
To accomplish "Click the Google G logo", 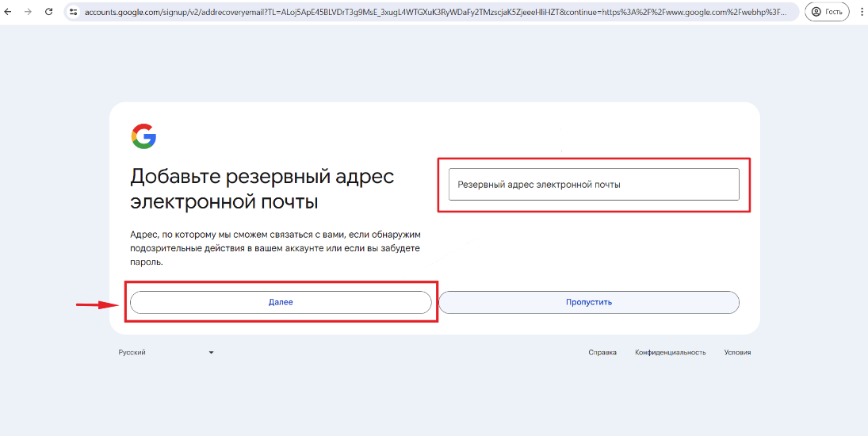I will pos(144,136).
